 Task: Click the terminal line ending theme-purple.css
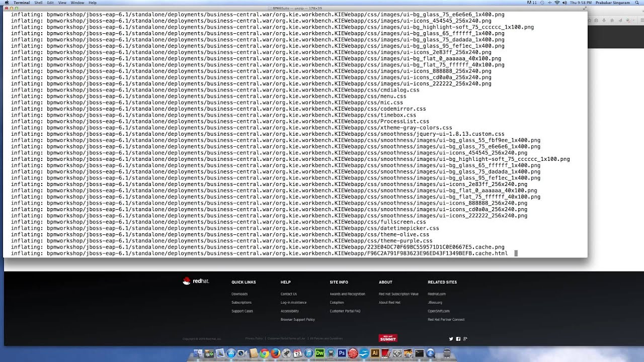click(222, 241)
